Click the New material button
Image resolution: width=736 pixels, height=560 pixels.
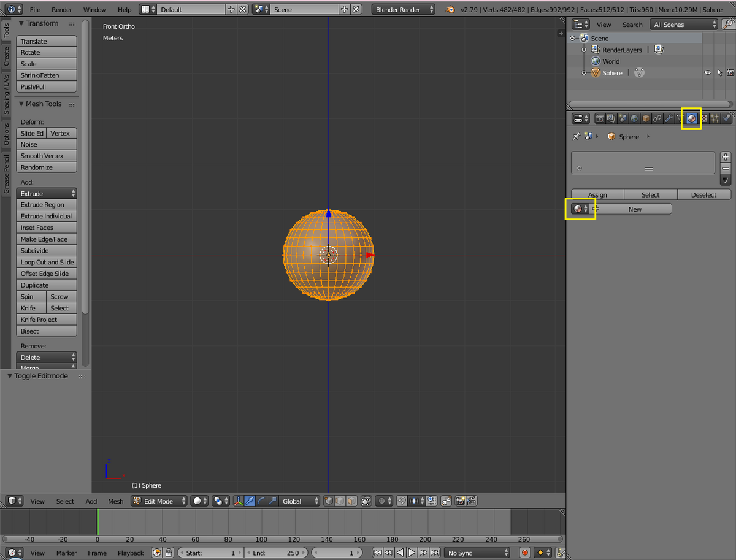(x=635, y=209)
